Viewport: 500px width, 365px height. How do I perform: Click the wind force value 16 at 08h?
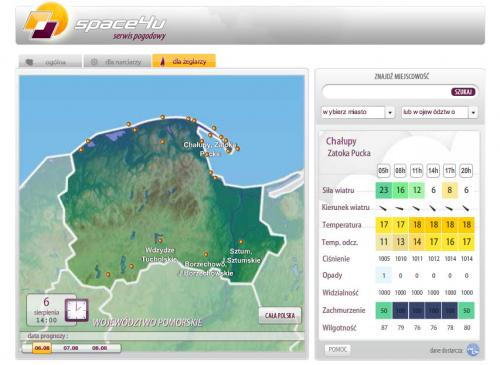[400, 190]
